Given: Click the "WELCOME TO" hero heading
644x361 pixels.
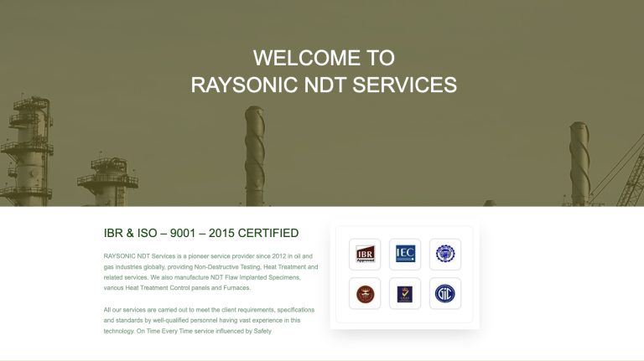Looking at the screenshot, I should point(323,58).
